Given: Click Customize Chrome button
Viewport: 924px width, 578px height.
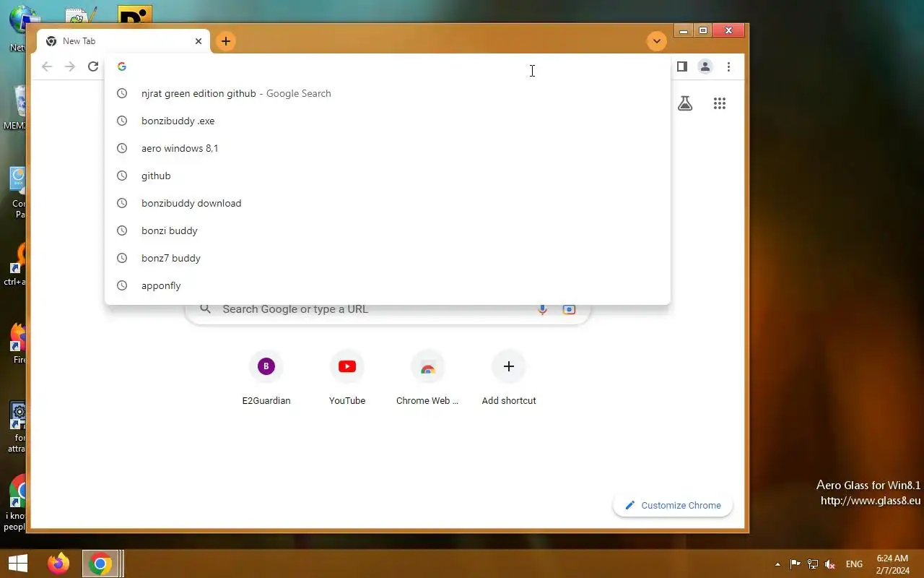Looking at the screenshot, I should (673, 505).
